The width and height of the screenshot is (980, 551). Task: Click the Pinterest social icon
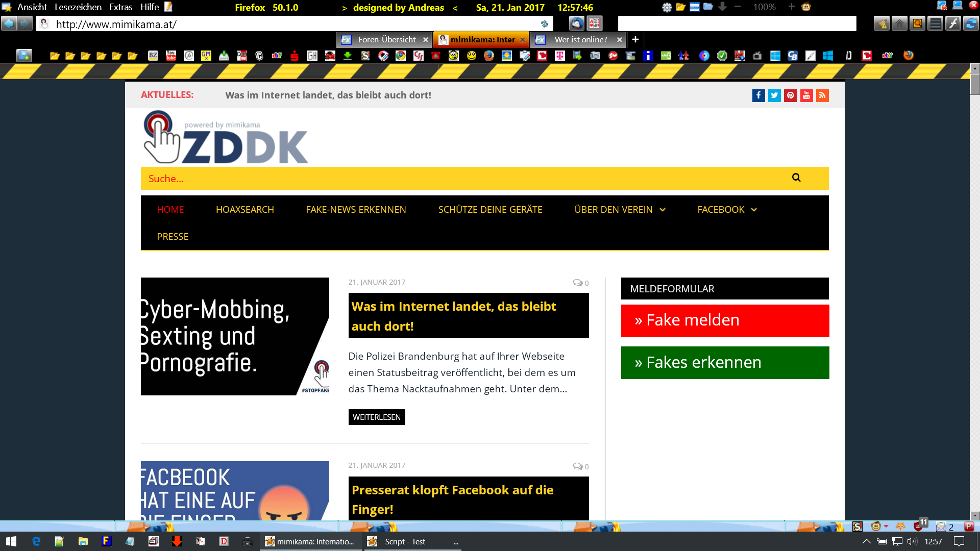(x=790, y=95)
